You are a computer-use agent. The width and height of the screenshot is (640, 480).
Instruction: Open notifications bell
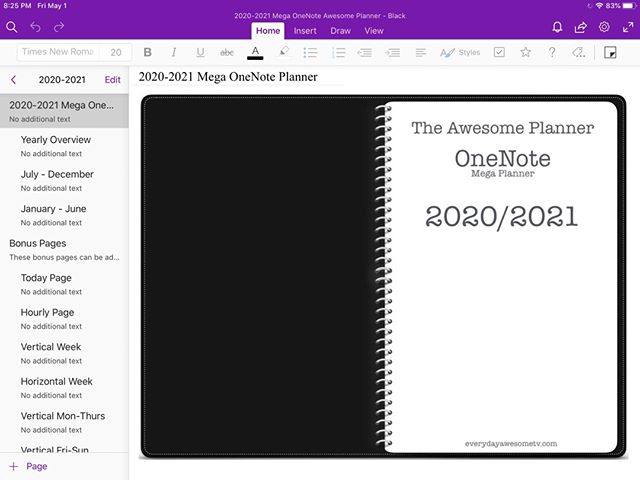(x=557, y=27)
